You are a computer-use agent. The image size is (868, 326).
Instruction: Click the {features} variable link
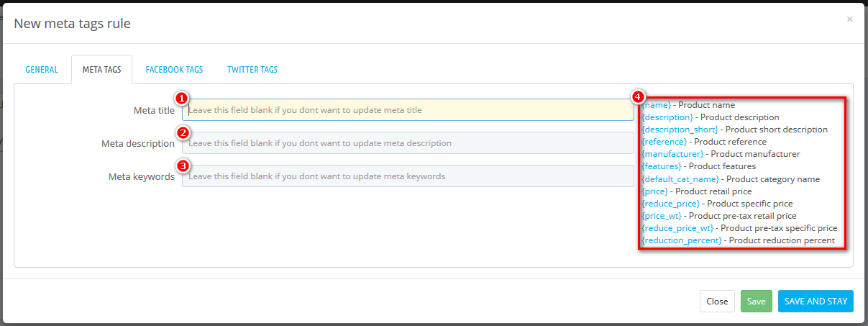[x=662, y=166]
